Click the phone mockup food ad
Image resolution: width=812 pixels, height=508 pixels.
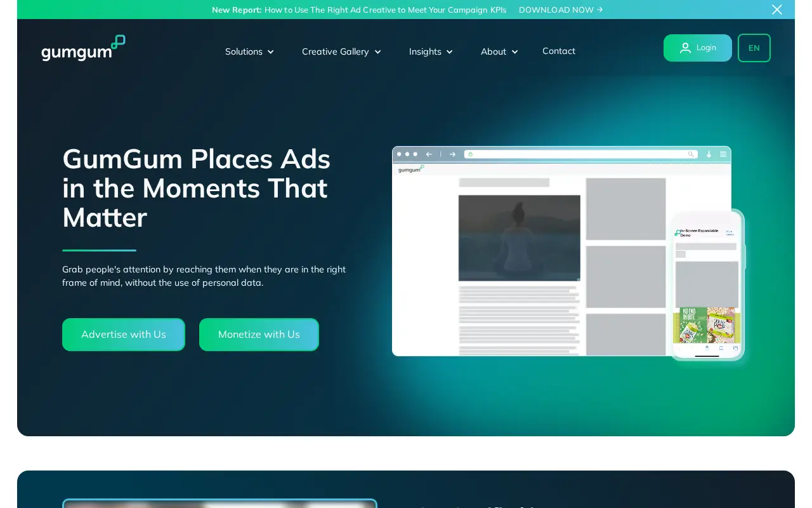tap(707, 325)
